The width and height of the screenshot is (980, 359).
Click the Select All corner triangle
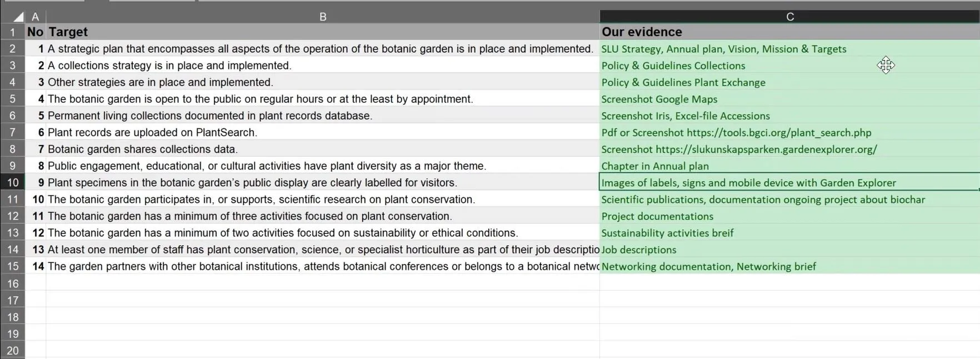(18, 17)
